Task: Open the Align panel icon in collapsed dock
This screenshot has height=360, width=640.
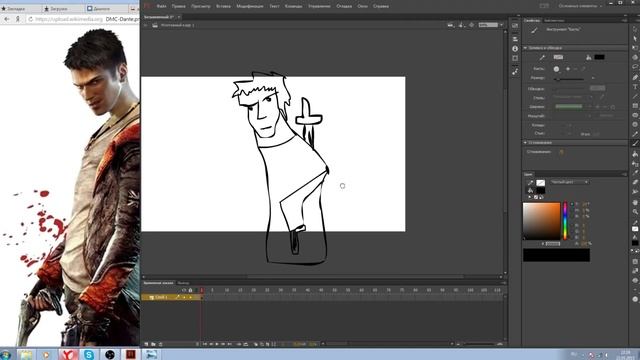Action: (515, 39)
